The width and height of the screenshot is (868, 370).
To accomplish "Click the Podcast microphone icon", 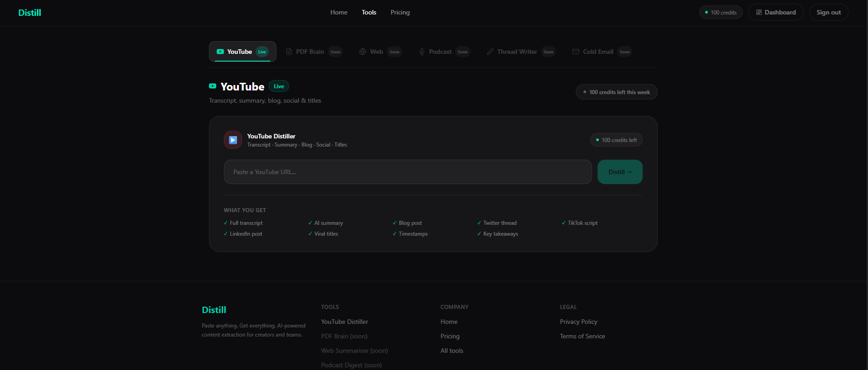I will pyautogui.click(x=422, y=52).
